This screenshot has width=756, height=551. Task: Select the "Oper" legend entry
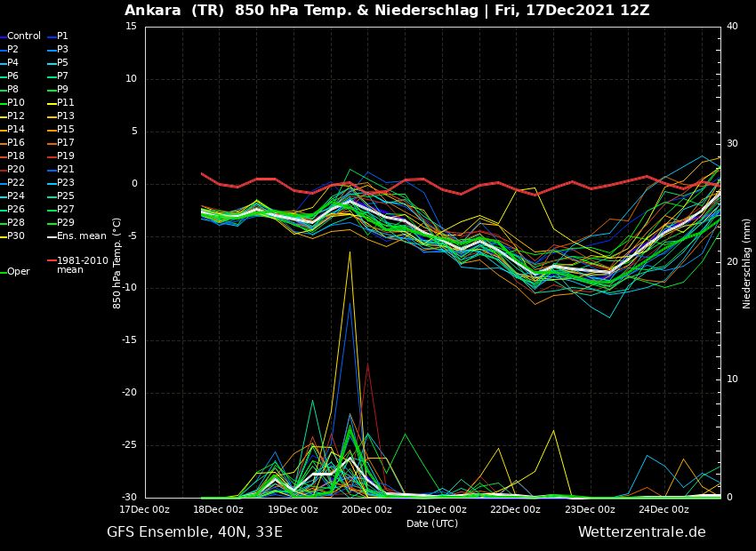pyautogui.click(x=15, y=272)
